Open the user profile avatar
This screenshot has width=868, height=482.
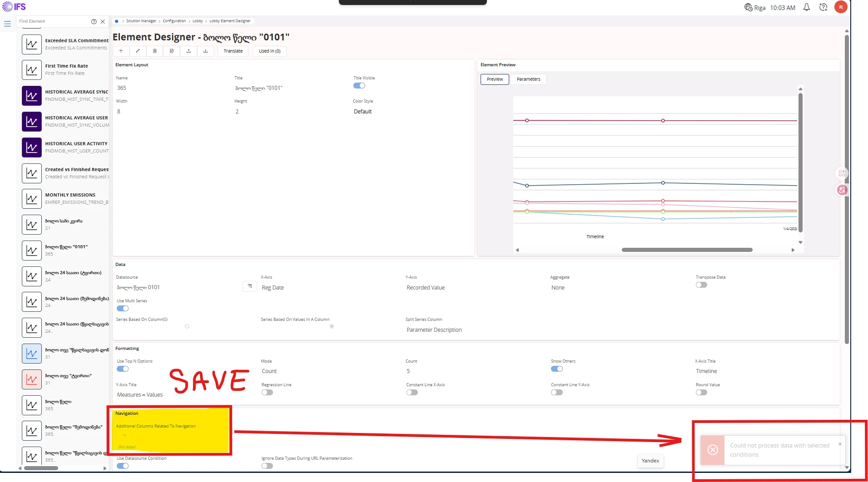click(841, 7)
